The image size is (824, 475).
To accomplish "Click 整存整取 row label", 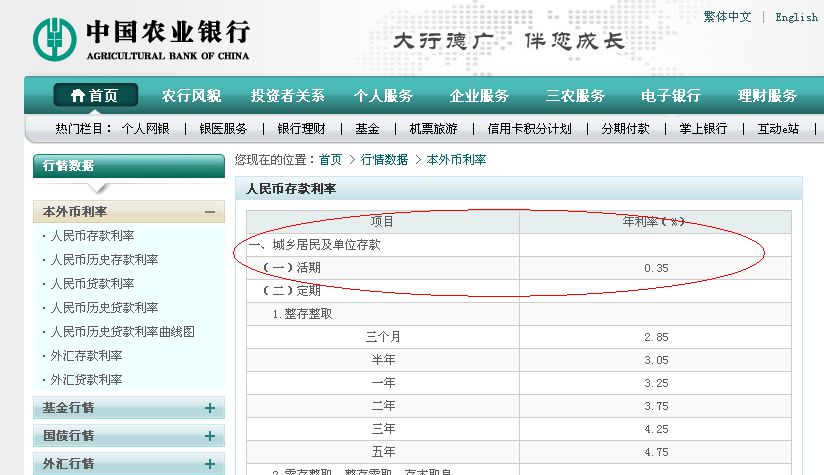I will (x=303, y=314).
